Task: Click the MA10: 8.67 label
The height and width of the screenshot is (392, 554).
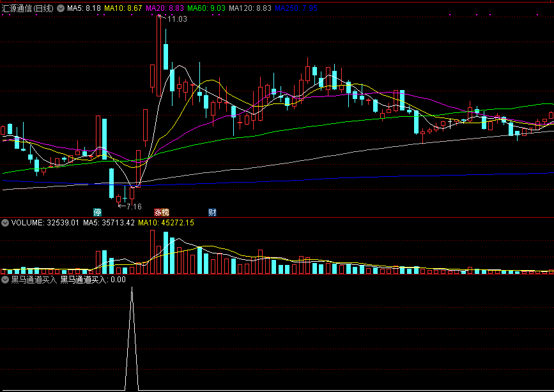Action: (x=123, y=8)
